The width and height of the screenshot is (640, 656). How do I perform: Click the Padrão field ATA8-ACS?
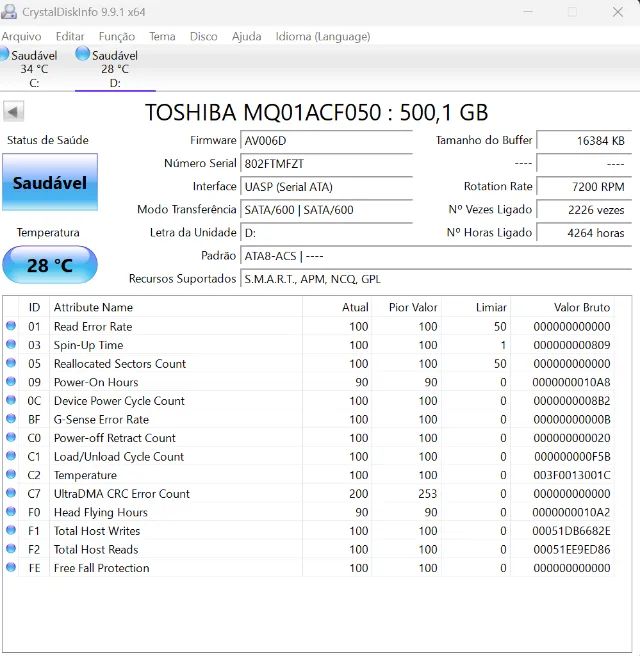(436, 256)
